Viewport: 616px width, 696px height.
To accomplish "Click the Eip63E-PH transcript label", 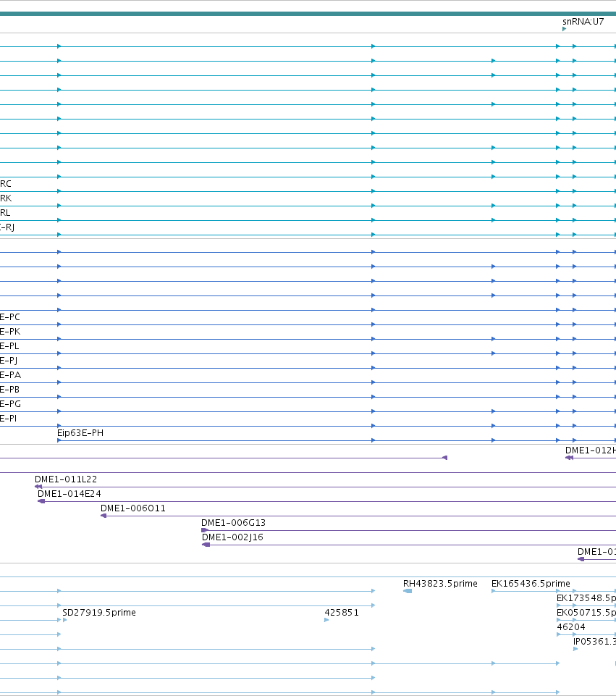I will 80,433.
